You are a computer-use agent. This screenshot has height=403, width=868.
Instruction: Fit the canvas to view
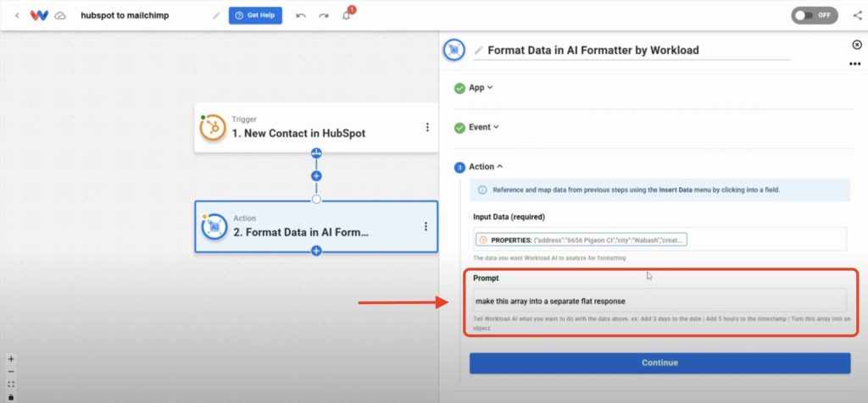click(x=11, y=384)
